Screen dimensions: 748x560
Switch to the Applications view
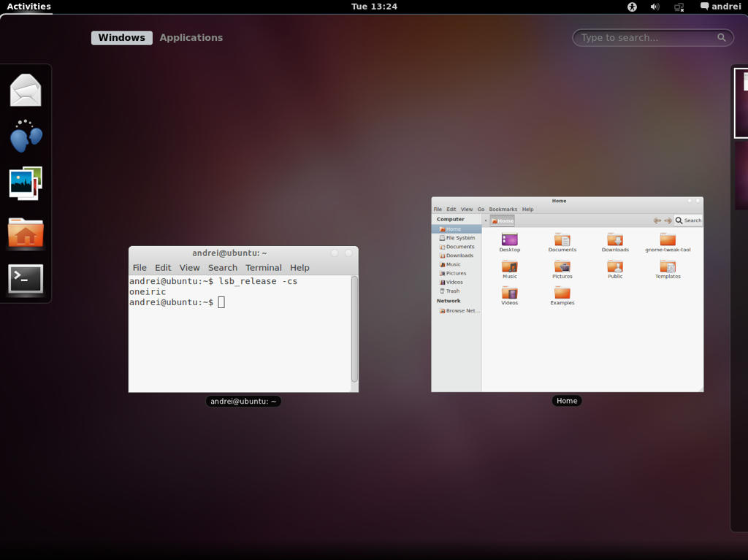191,38
